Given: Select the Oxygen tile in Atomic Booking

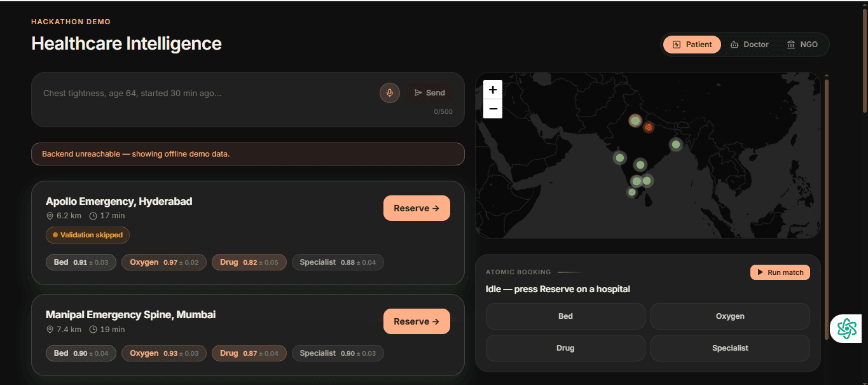Looking at the screenshot, I should 730,316.
